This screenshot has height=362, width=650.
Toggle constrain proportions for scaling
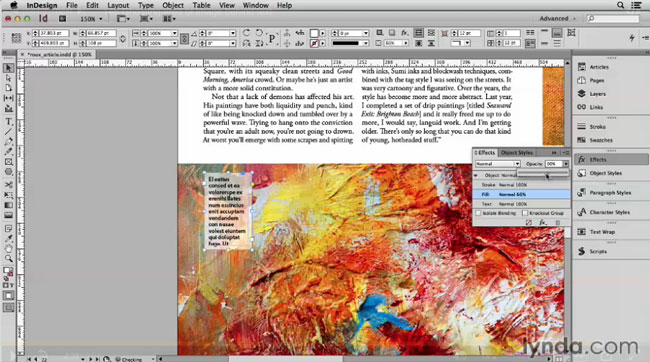(x=184, y=38)
